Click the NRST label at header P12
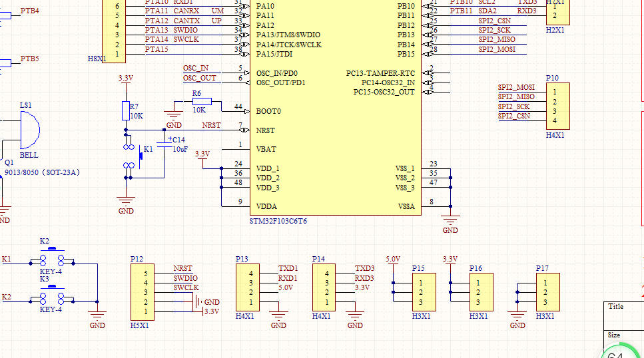Viewport: 644px width, 358px height. pyautogui.click(x=182, y=269)
